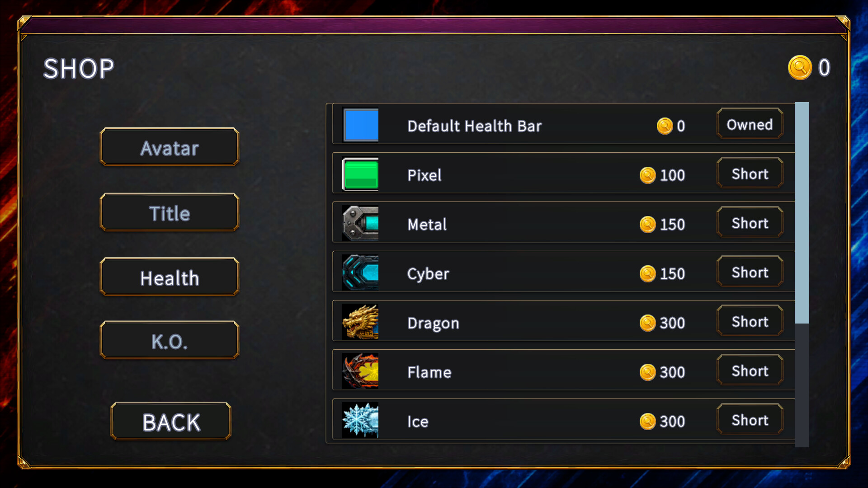Viewport: 868px width, 488px height.
Task: Click the Dragon health bar icon
Action: (360, 322)
